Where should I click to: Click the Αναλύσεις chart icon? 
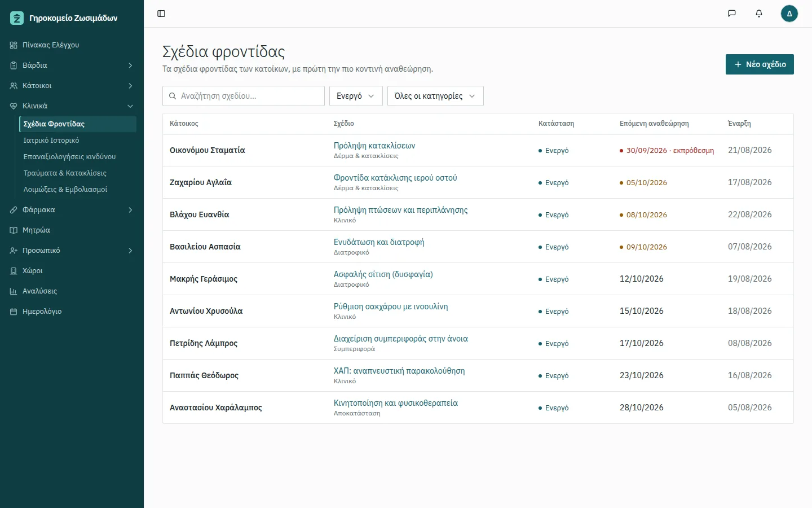coord(14,291)
